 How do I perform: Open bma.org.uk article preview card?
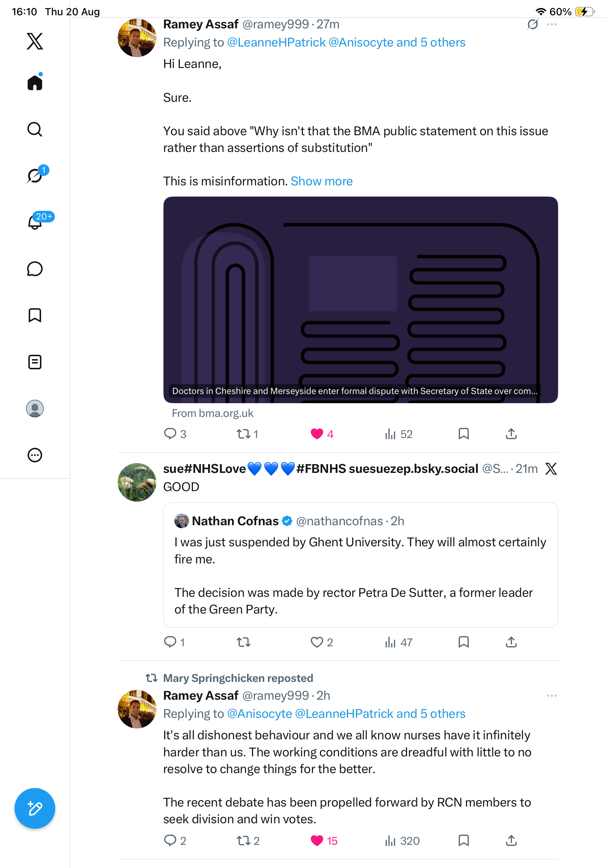coord(360,300)
